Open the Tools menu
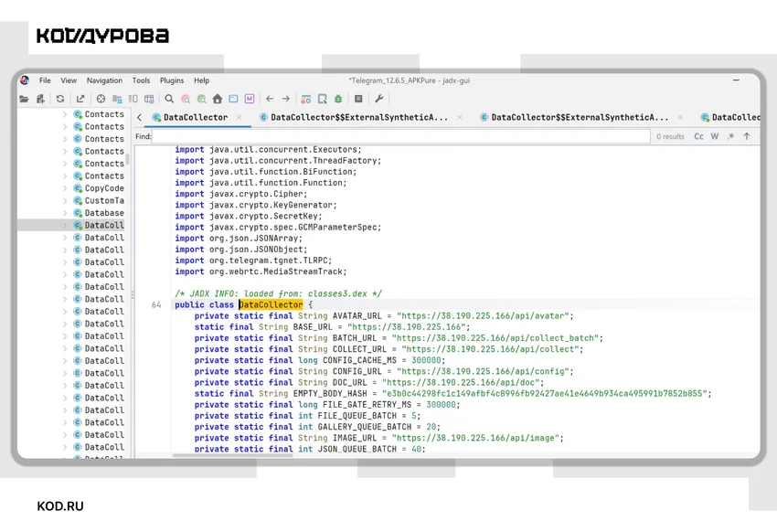This screenshot has width=777, height=532. pos(141,80)
